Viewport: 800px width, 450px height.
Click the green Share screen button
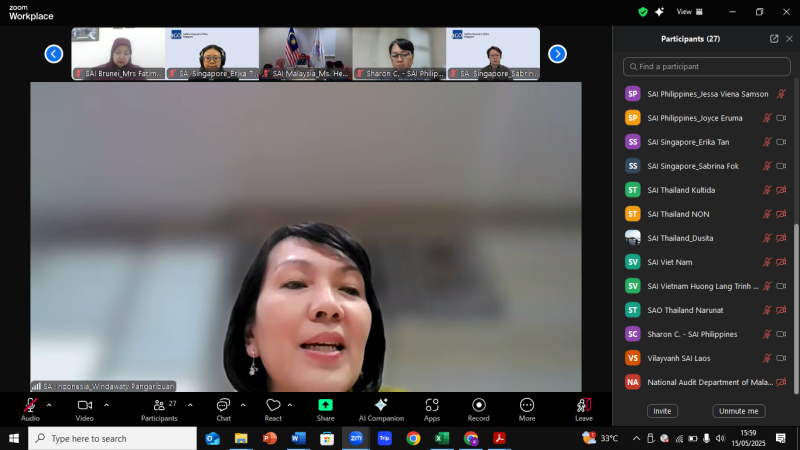coord(325,408)
